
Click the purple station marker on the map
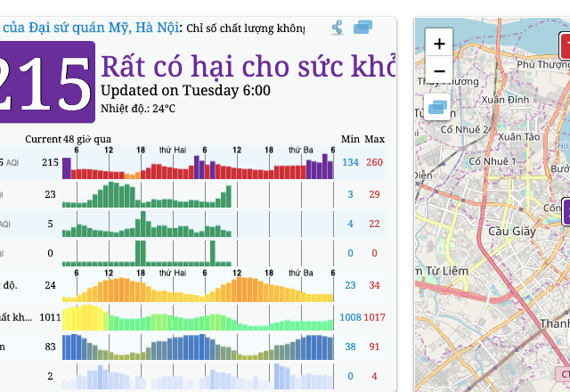[x=566, y=212]
